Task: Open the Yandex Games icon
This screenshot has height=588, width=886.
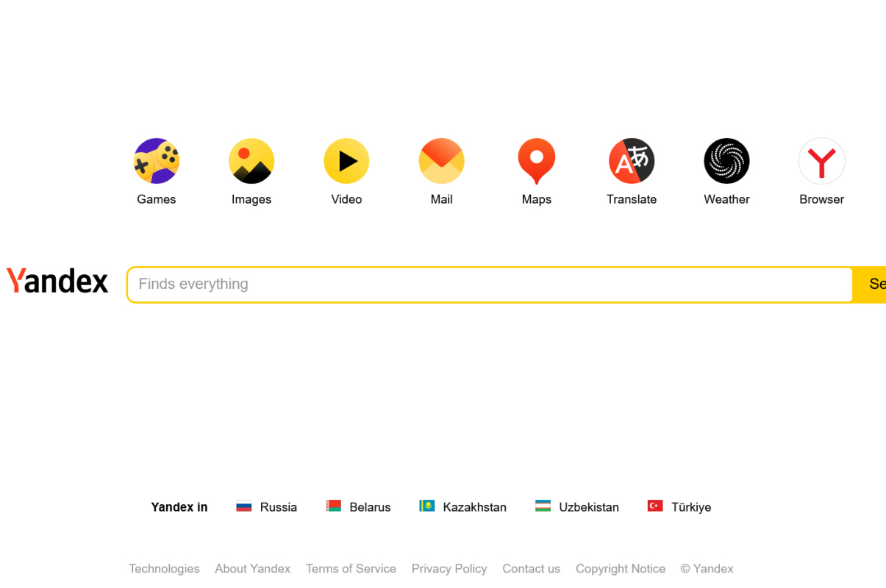Action: tap(157, 161)
